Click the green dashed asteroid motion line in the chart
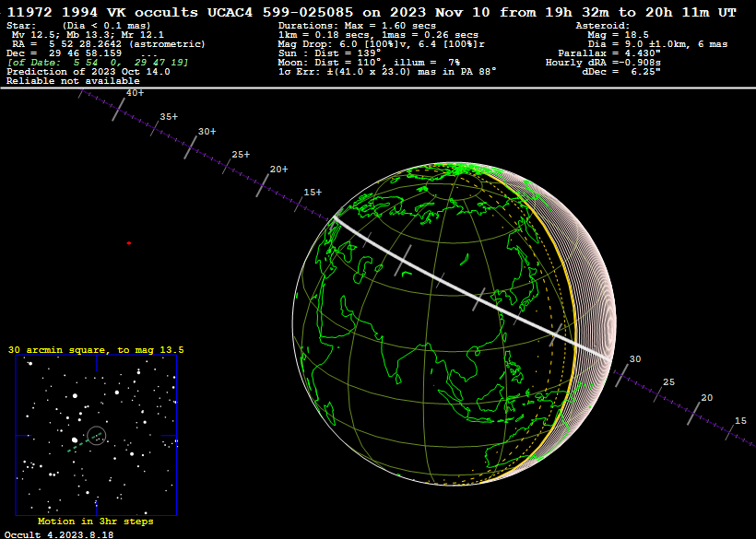756x539 pixels. (85, 442)
